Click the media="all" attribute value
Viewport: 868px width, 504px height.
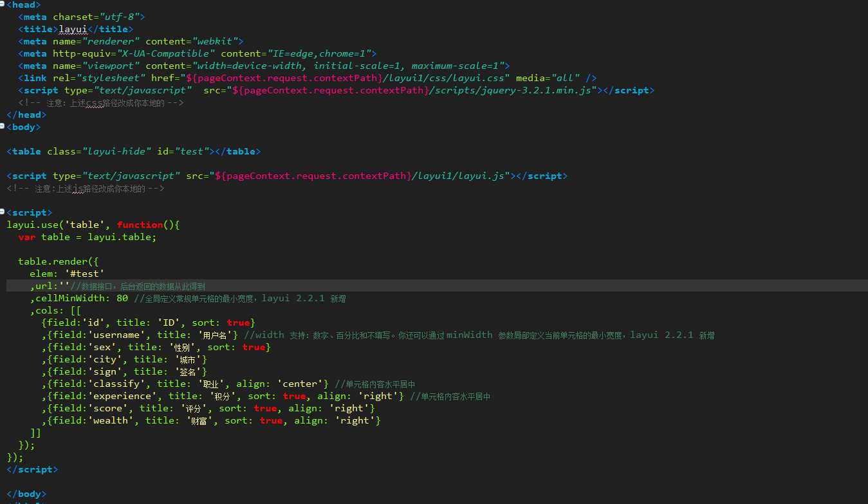tap(566, 78)
